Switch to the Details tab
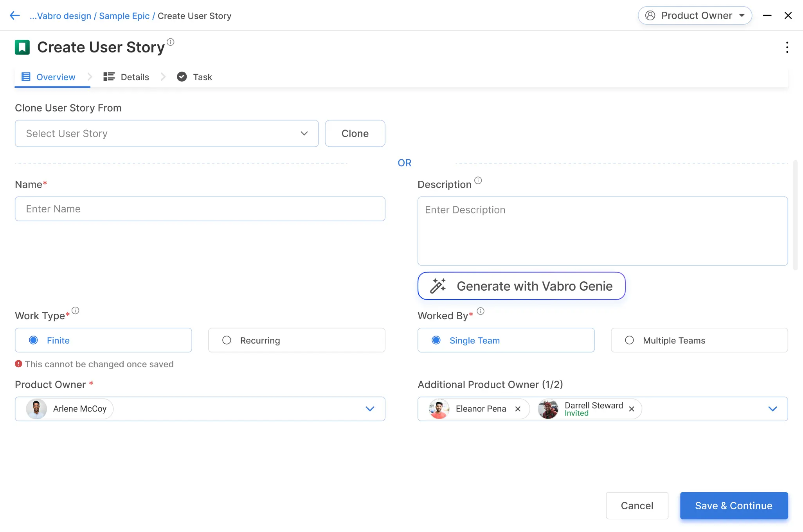Viewport: 803px width, 532px height. [126, 77]
